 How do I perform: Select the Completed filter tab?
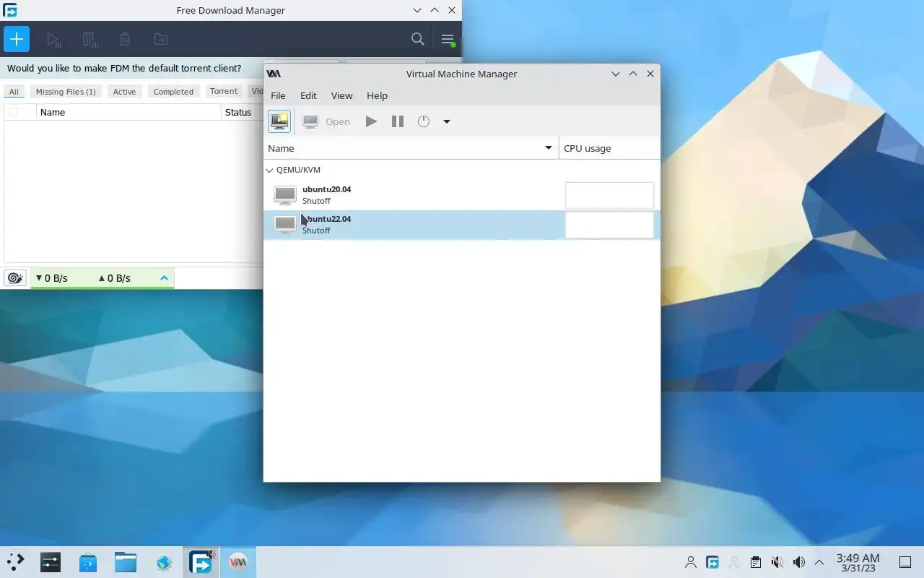click(x=173, y=92)
